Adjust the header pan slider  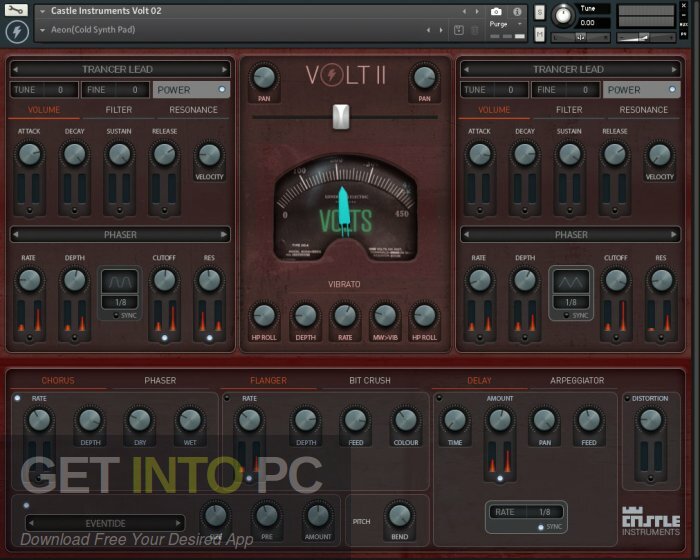[580, 38]
